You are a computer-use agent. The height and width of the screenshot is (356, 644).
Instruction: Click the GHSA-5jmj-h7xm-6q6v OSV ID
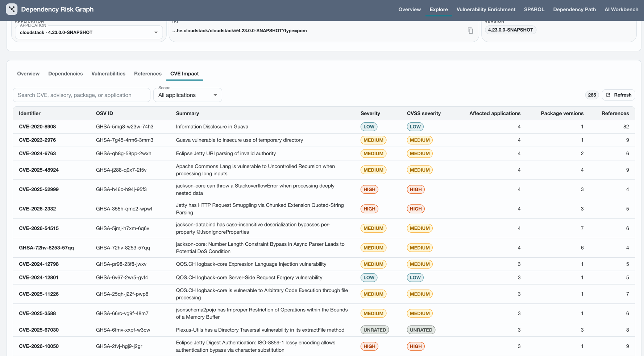tap(122, 228)
